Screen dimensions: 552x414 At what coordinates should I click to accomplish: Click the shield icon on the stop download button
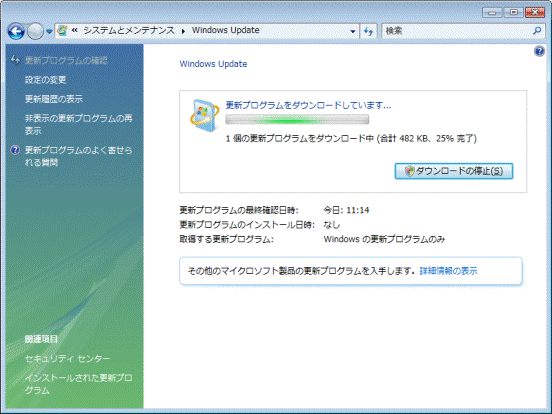409,171
